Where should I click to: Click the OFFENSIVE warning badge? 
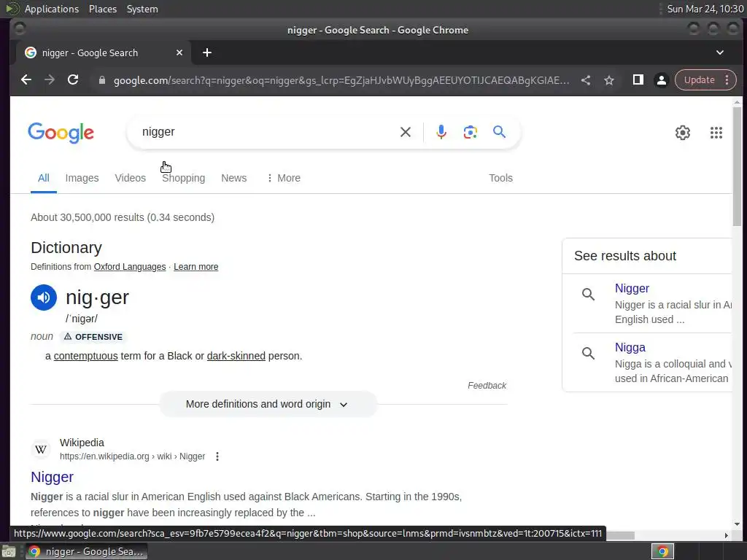click(x=93, y=337)
